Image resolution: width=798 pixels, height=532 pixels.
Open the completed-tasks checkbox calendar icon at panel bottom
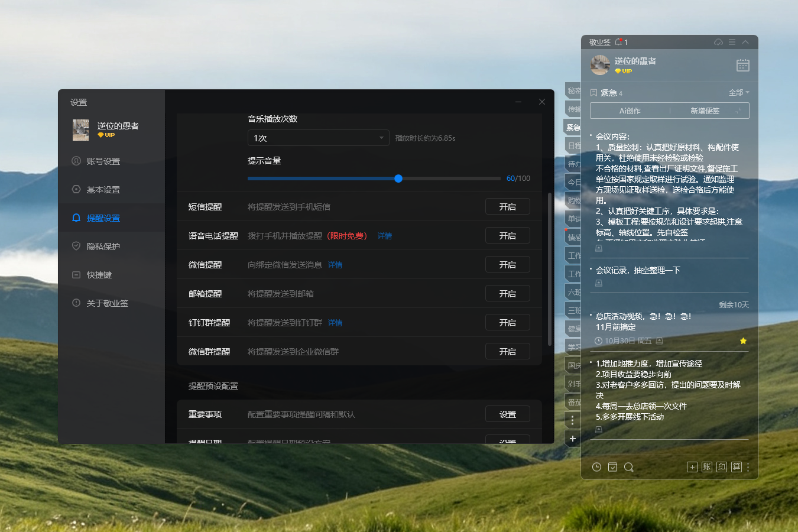[613, 467]
